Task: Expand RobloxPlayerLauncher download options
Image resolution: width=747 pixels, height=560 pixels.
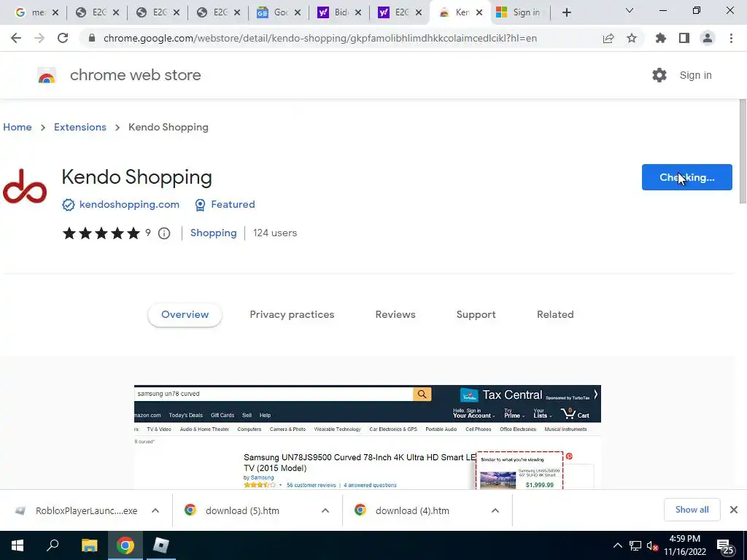Action: (155, 510)
